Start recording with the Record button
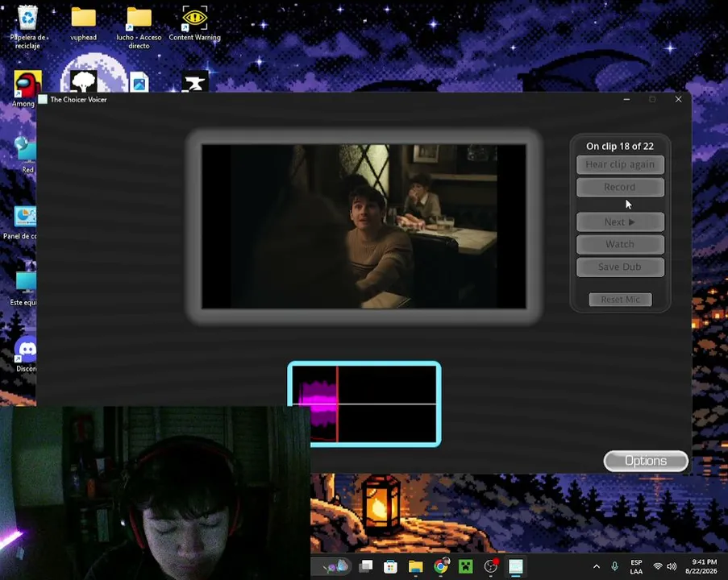 [x=620, y=188]
